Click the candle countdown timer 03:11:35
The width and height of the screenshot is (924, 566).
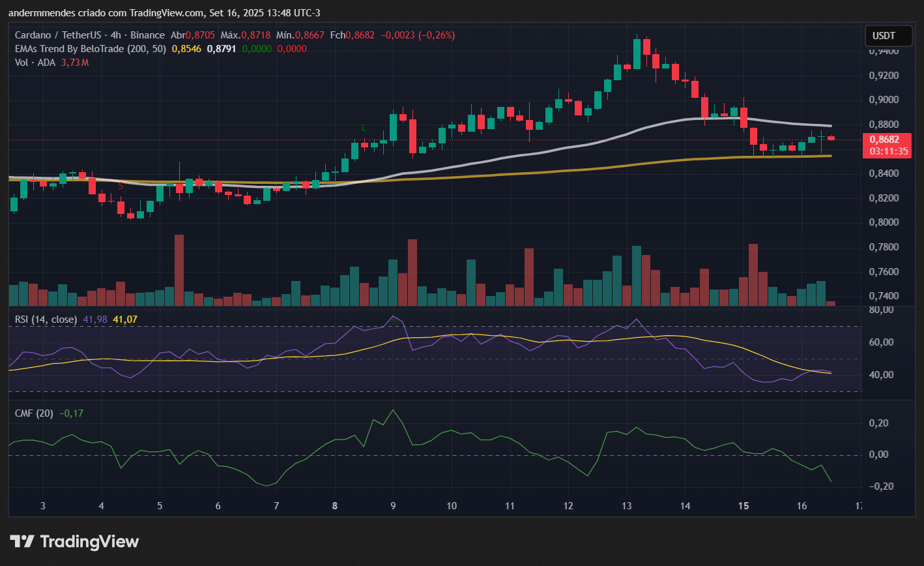click(x=884, y=151)
